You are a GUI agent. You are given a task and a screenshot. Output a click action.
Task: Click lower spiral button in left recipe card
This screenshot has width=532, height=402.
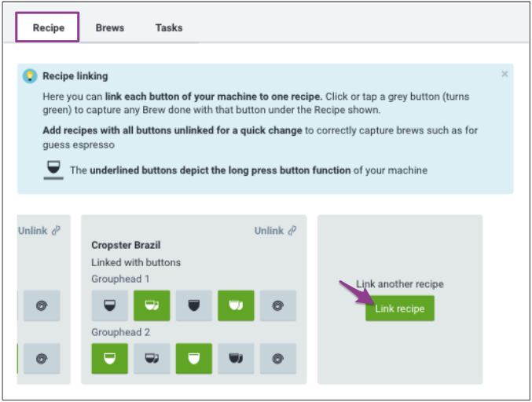point(42,359)
